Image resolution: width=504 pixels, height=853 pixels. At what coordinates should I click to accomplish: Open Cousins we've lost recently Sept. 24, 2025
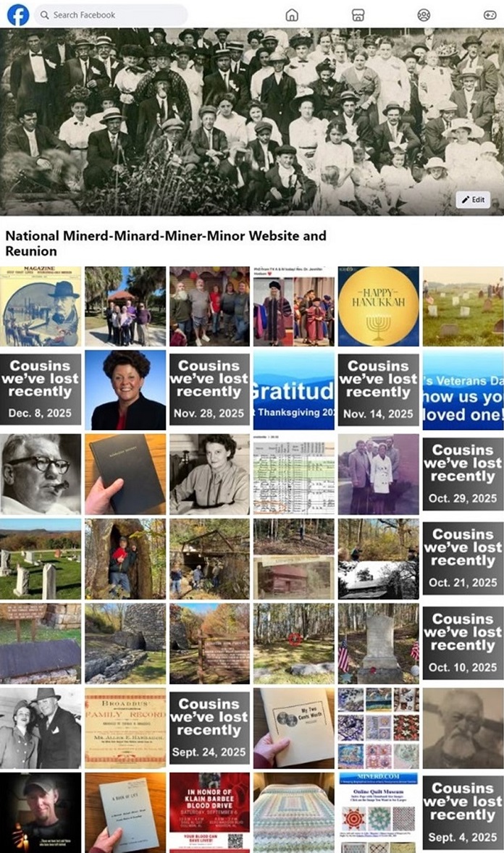(x=209, y=728)
